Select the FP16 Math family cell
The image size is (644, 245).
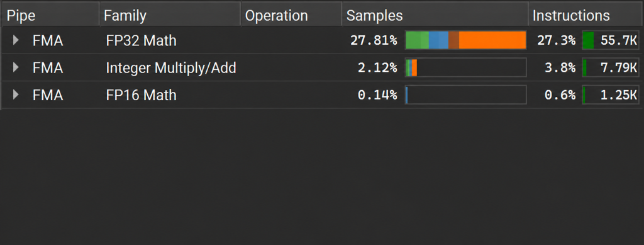[x=142, y=95]
